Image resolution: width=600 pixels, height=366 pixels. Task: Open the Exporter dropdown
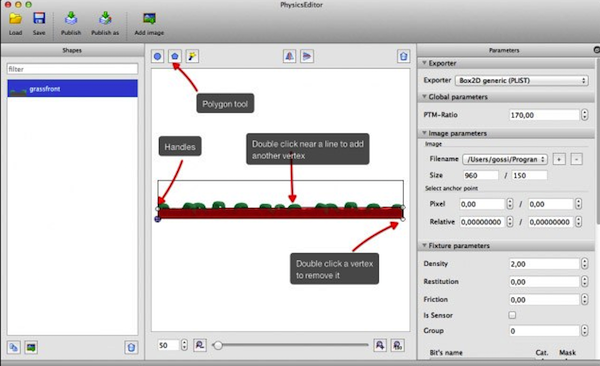522,80
